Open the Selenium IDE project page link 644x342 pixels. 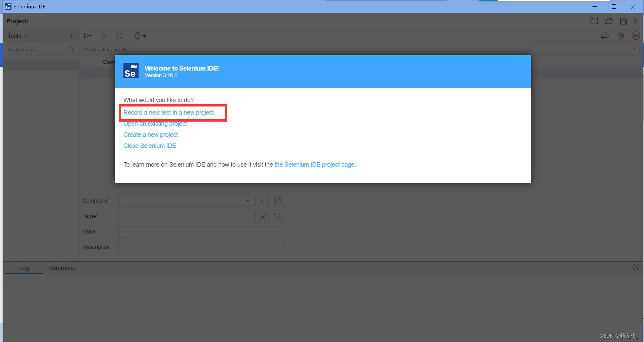[314, 165]
